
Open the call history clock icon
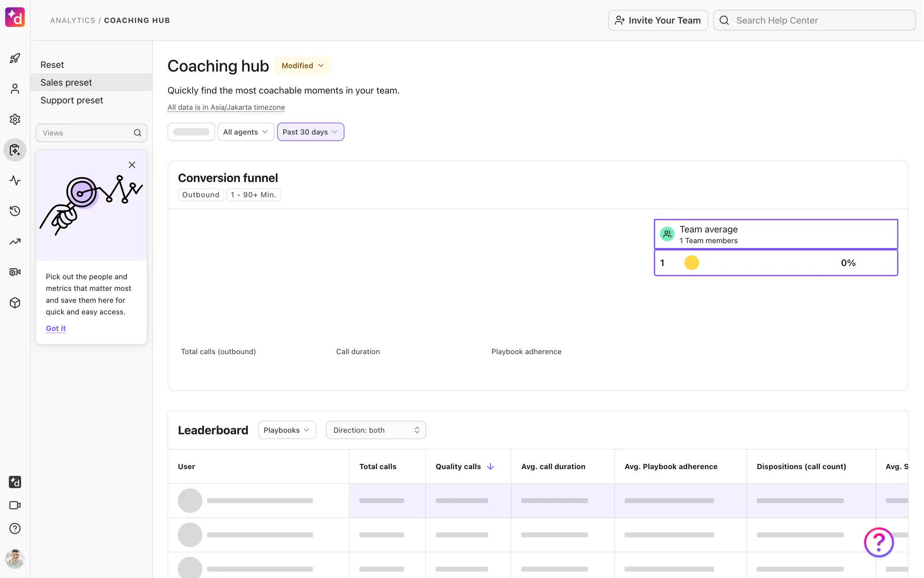(x=15, y=211)
